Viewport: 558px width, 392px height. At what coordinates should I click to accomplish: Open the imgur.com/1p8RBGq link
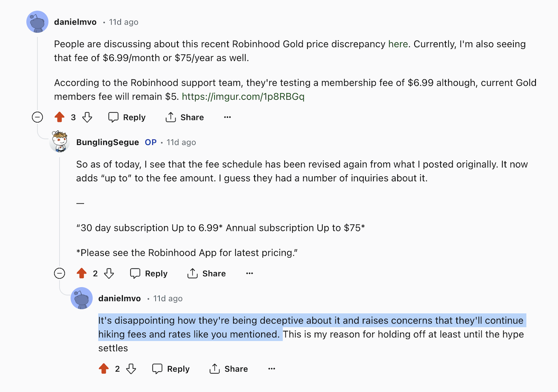pos(243,96)
